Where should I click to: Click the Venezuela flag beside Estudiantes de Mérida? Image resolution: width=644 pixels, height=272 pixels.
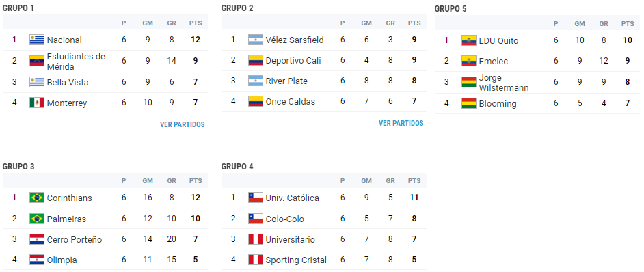coord(37,61)
